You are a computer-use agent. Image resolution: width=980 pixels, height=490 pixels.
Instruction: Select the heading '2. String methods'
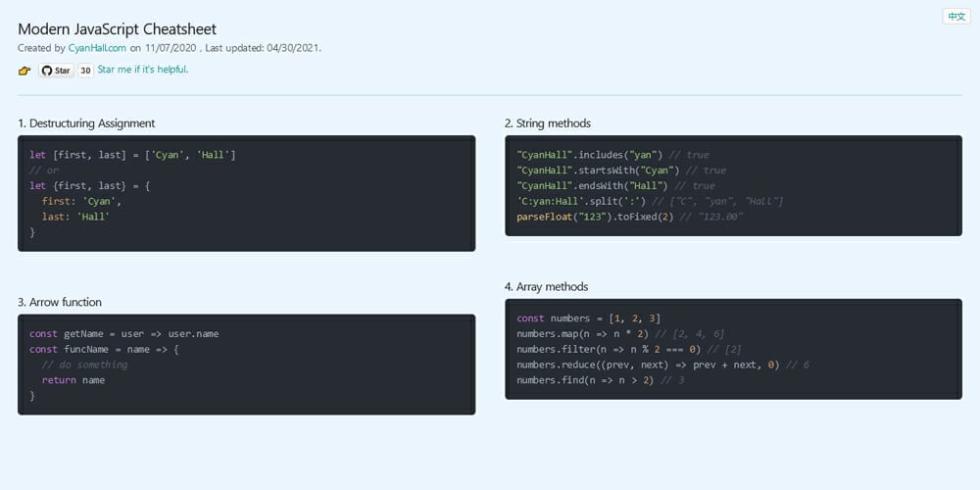(x=548, y=123)
